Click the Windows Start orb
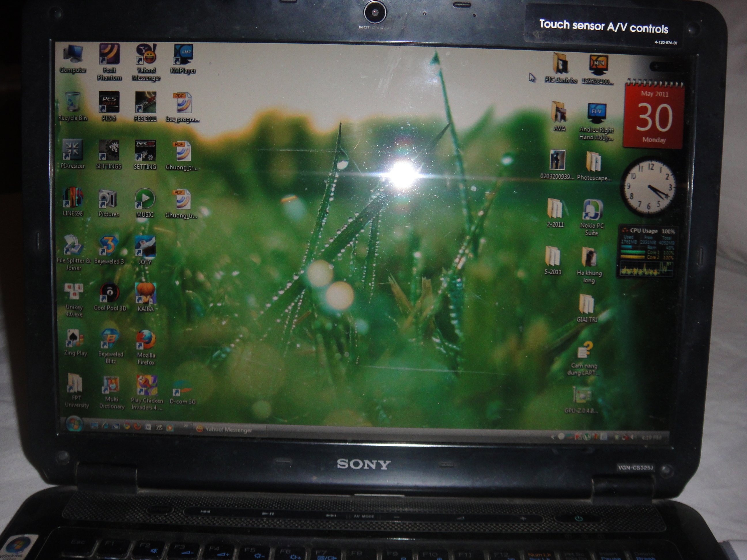Screen dimensions: 747x560 [x=74, y=425]
